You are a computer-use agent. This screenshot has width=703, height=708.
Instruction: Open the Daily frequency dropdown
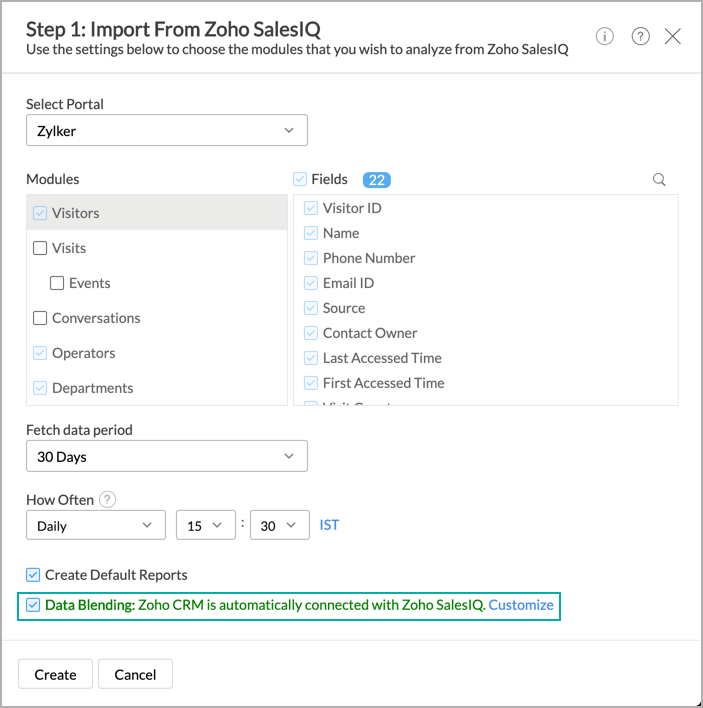coord(95,525)
